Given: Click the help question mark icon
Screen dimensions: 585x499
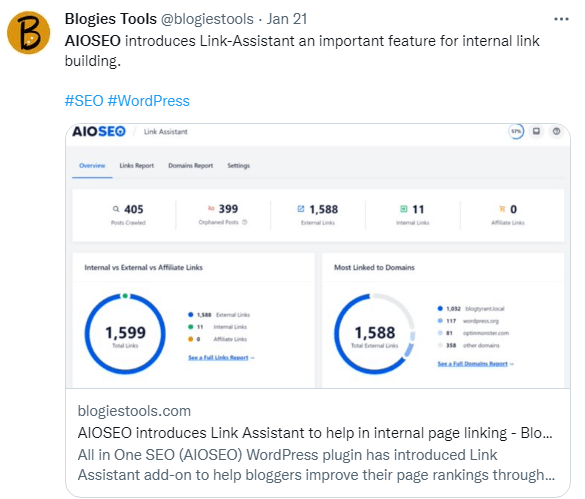Looking at the screenshot, I should [x=556, y=131].
